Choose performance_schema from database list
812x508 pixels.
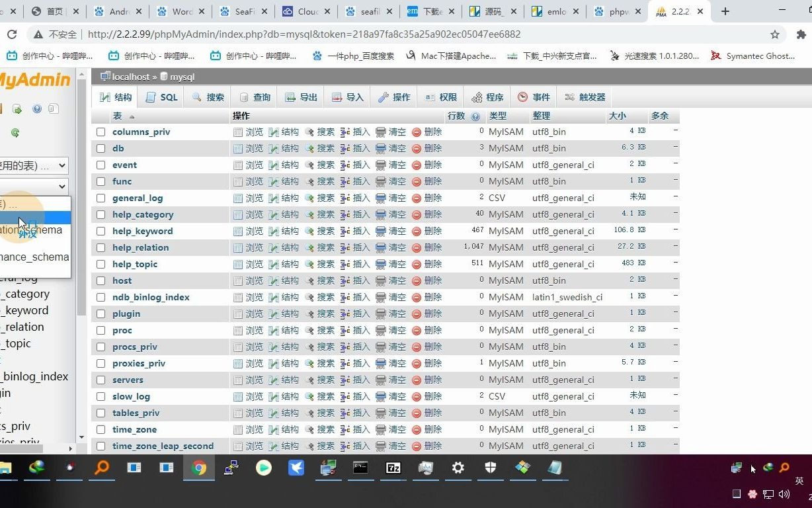tap(34, 257)
